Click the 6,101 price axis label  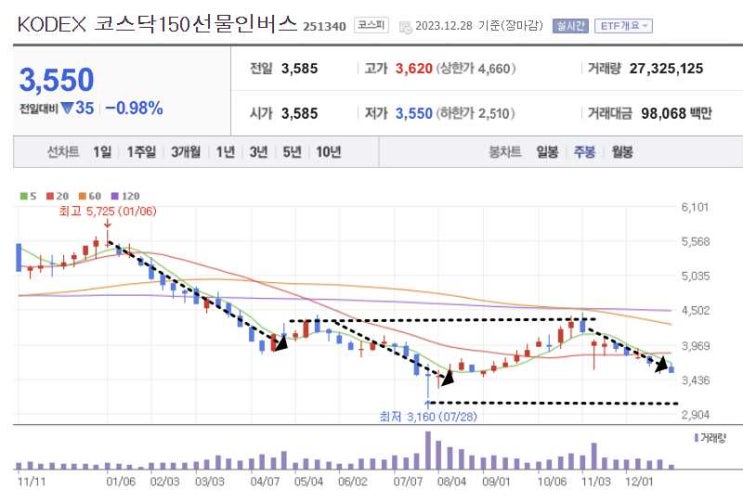tap(695, 207)
